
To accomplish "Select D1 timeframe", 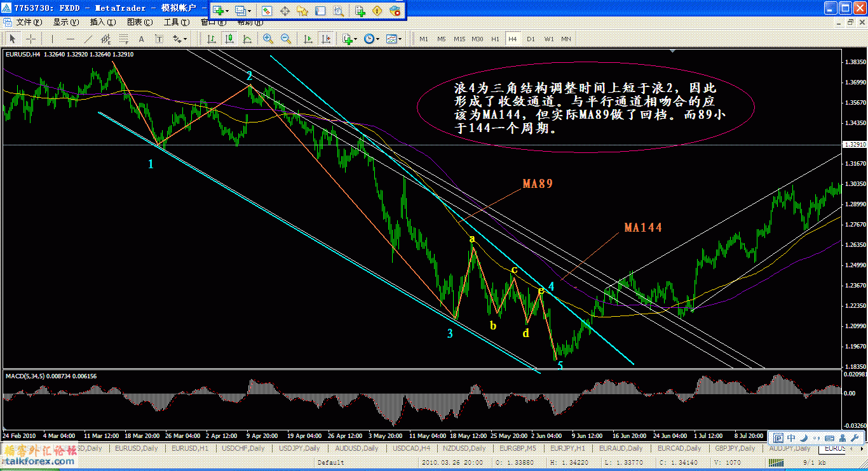I will (x=531, y=39).
